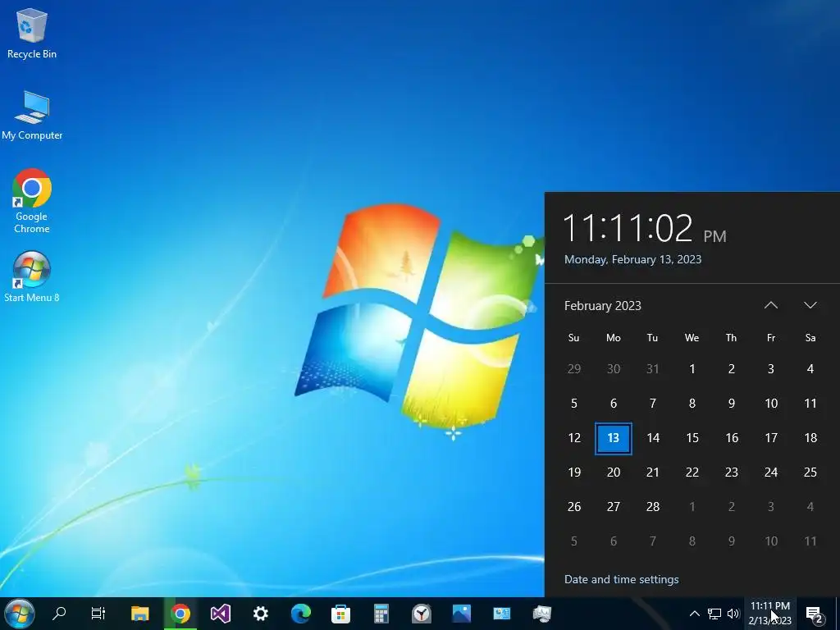Launch File Explorer from the taskbar
840x630 pixels.
pos(139,614)
